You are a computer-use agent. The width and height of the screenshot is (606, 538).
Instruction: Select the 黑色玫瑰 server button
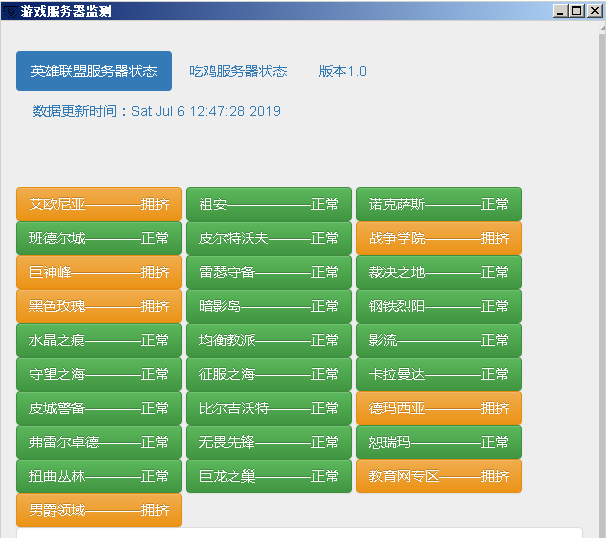coord(99,306)
